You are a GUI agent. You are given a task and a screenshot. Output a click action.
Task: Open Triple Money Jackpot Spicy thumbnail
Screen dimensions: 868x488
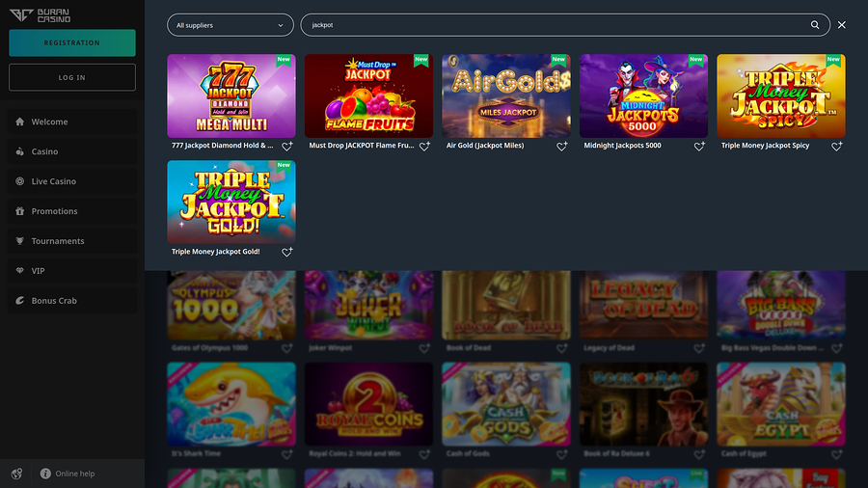click(x=781, y=95)
